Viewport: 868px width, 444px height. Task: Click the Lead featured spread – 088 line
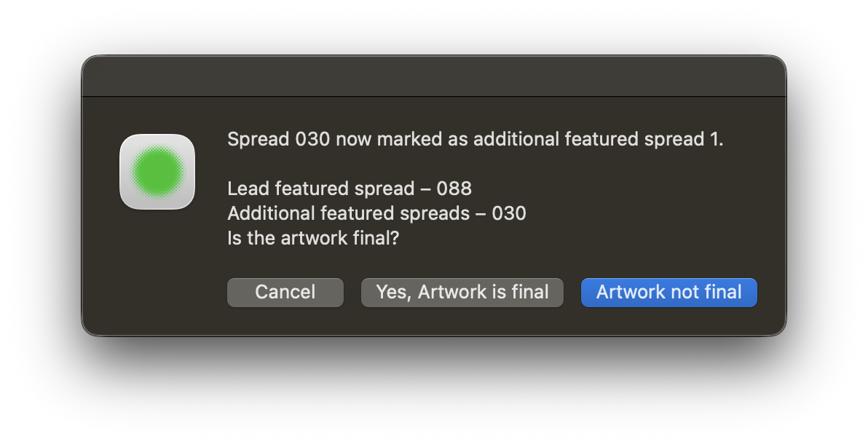point(350,189)
